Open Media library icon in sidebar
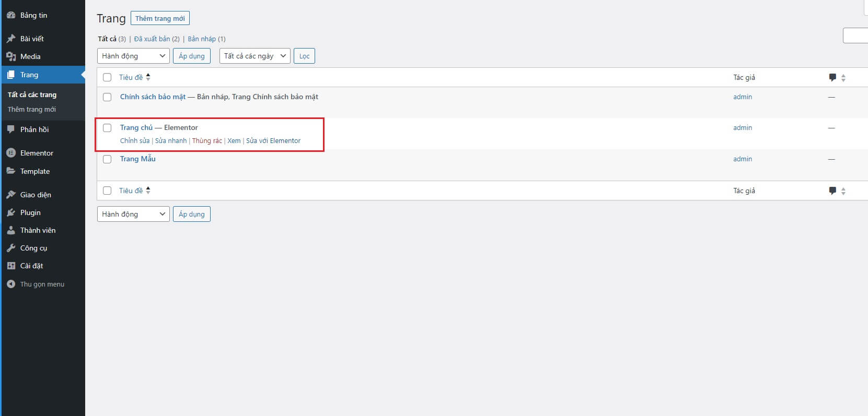This screenshot has width=868, height=416. click(x=11, y=56)
